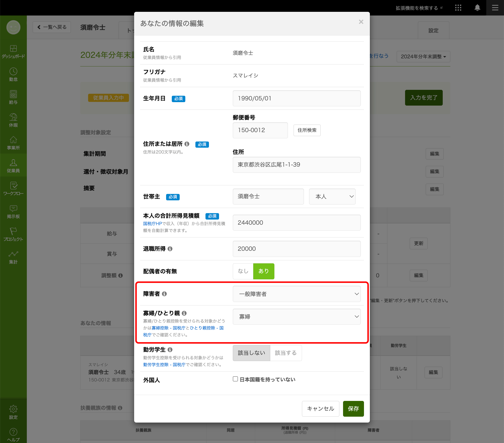Click the 一覧へ戻る button
Screen dimensions: 504x443
click(52, 27)
